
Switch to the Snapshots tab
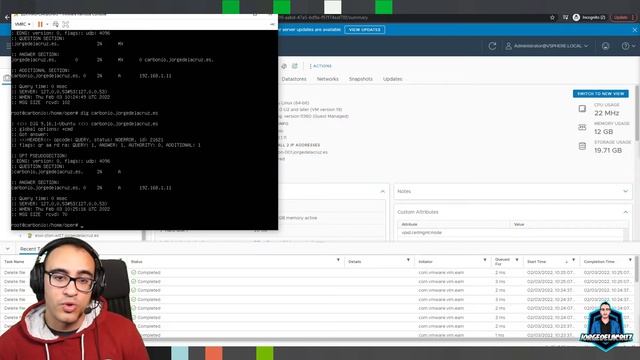coord(361,79)
